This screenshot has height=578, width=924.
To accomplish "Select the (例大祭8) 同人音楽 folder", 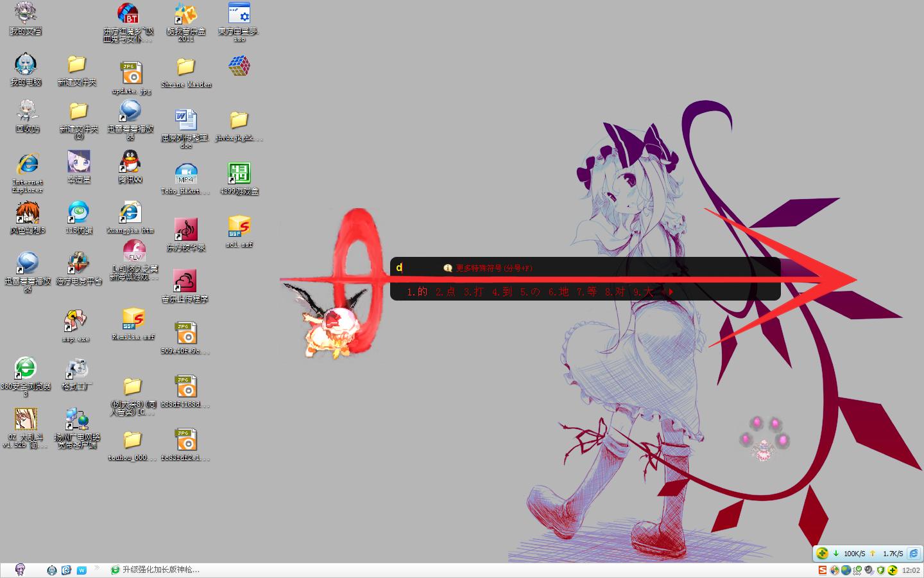I will coord(133,396).
